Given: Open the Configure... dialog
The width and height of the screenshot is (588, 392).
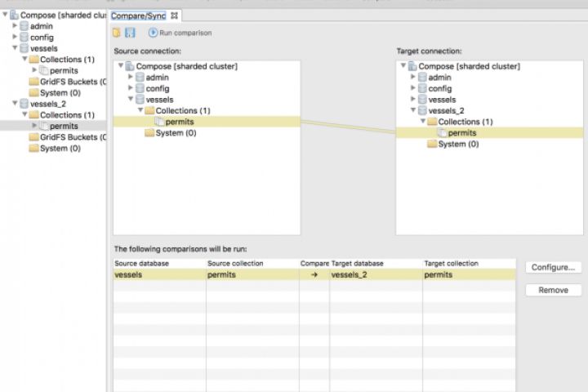Looking at the screenshot, I should (x=553, y=267).
